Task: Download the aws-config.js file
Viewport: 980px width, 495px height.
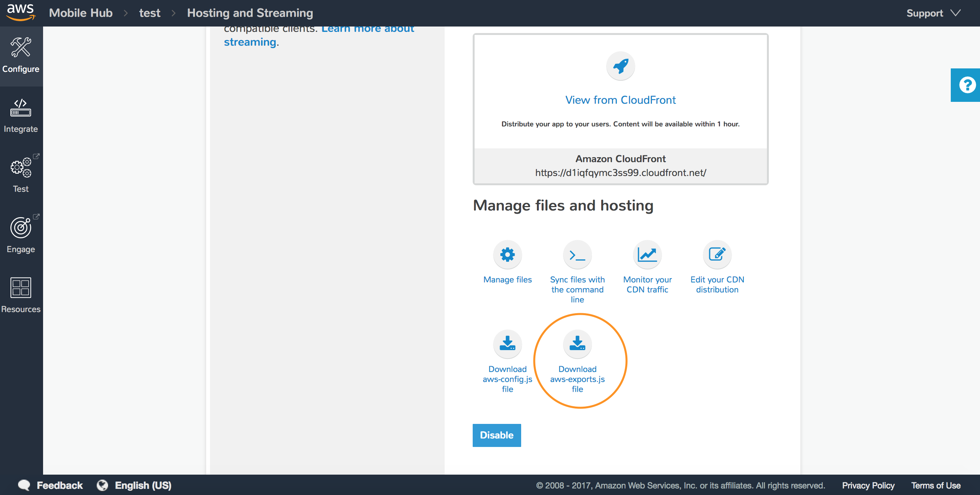Action: click(x=507, y=361)
